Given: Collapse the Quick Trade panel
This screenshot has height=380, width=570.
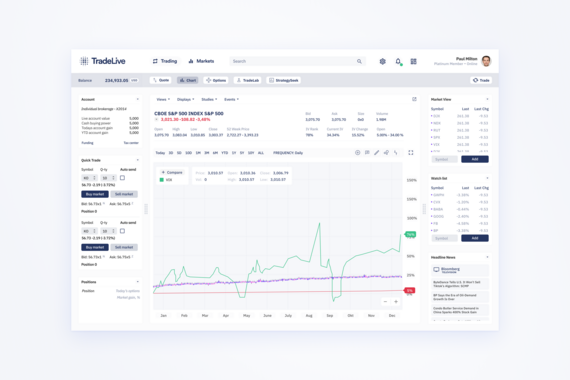Looking at the screenshot, I should 137,160.
